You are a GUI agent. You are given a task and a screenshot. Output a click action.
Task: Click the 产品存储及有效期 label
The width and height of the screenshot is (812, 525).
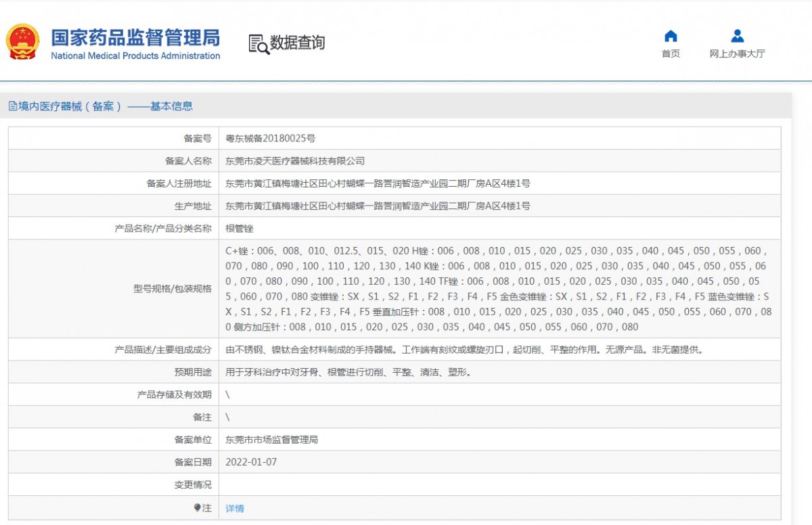[174, 394]
